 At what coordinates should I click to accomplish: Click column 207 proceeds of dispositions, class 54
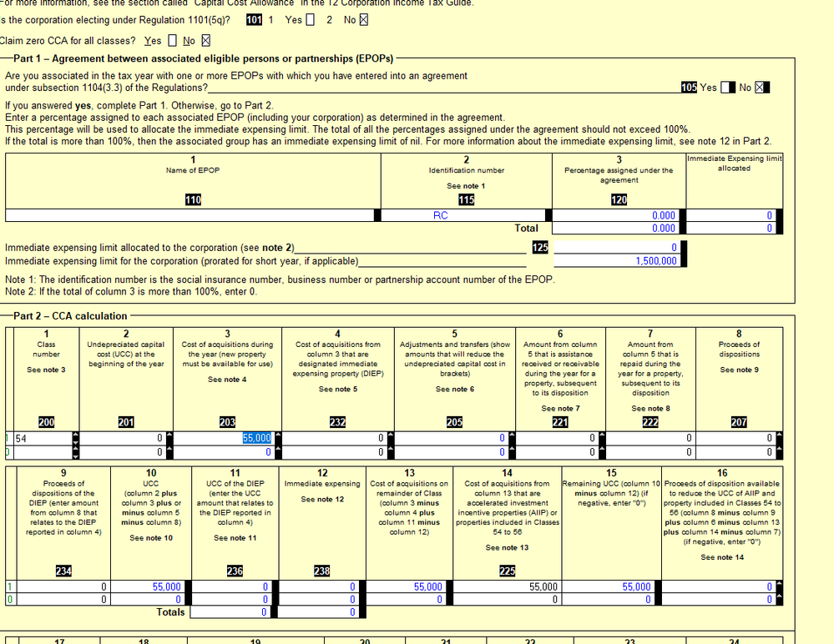[735, 438]
